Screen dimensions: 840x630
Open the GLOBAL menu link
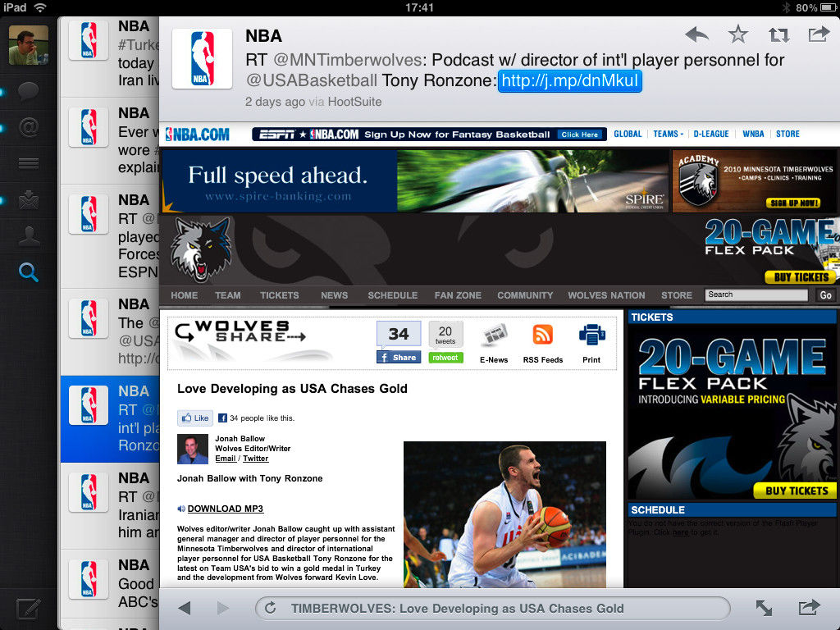[x=628, y=134]
